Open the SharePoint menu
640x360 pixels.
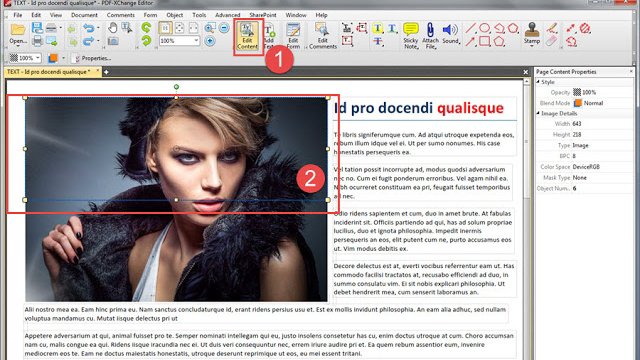click(x=263, y=15)
